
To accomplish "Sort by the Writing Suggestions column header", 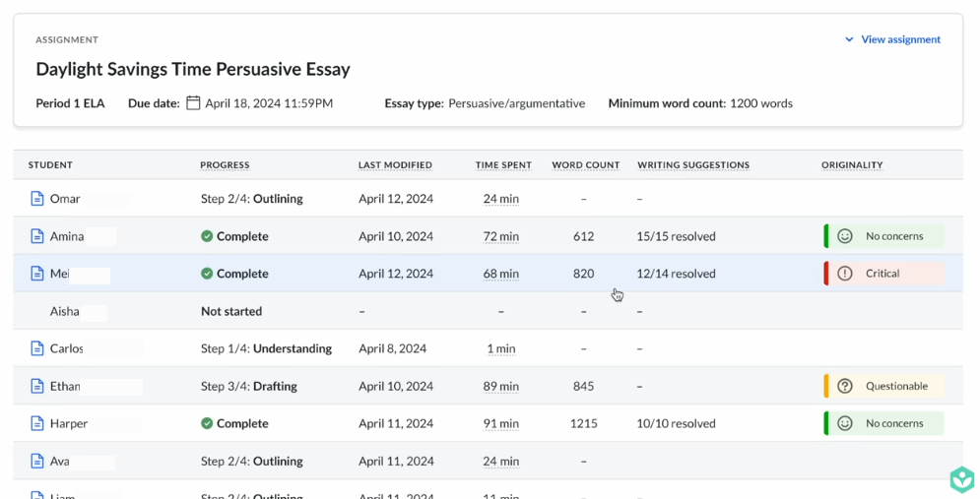I will coord(693,165).
